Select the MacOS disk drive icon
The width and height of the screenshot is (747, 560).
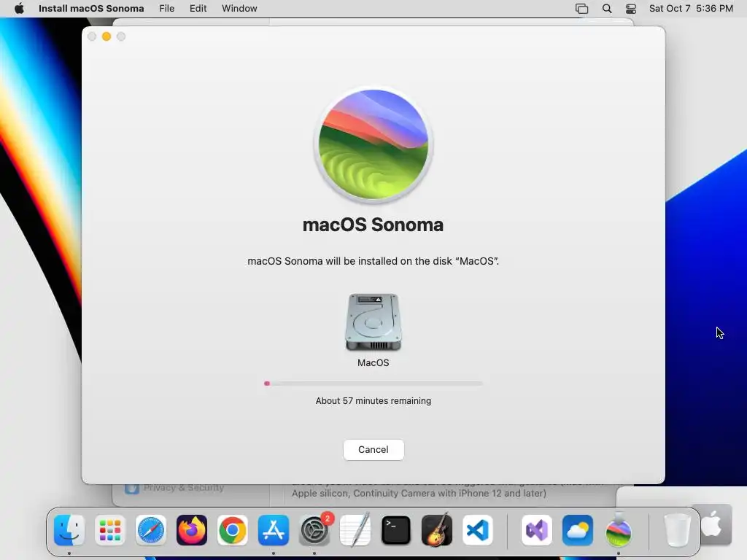(373, 322)
